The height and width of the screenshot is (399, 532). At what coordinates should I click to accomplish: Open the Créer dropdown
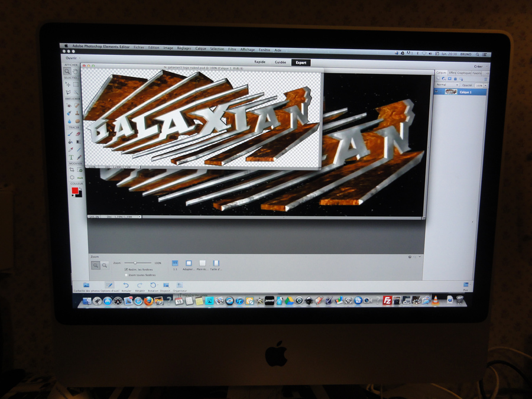(480, 66)
